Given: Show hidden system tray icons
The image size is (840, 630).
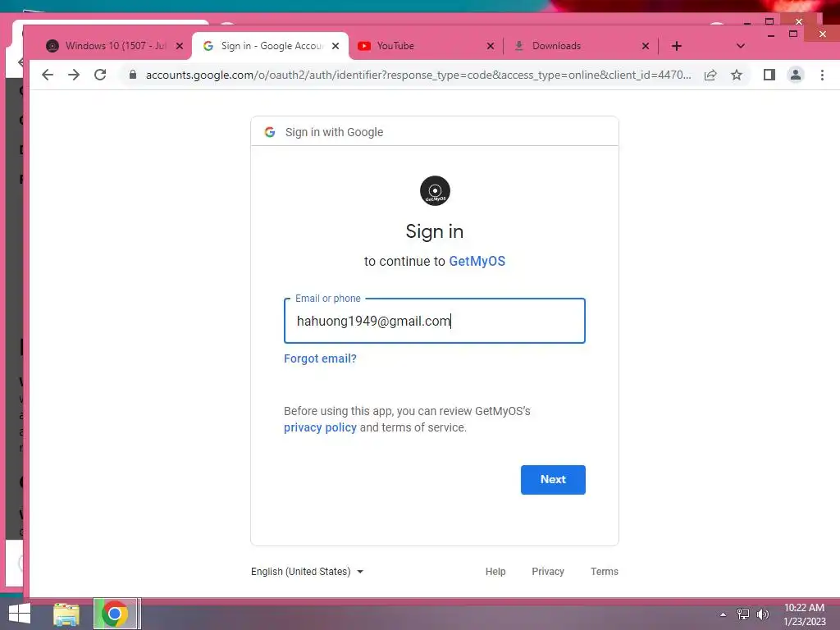Looking at the screenshot, I should point(723,614).
